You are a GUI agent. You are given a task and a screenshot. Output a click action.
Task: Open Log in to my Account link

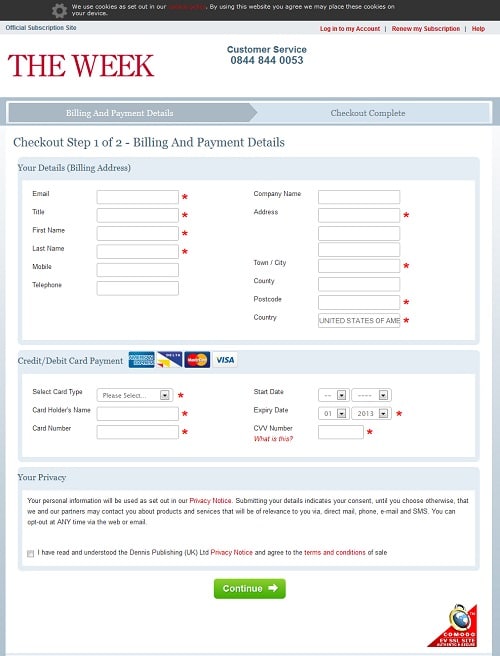(x=350, y=29)
